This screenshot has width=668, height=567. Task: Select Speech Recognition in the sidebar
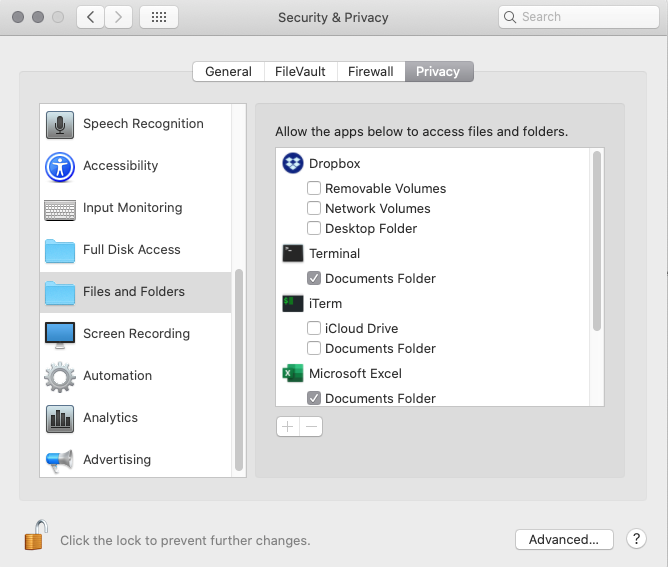(x=135, y=125)
